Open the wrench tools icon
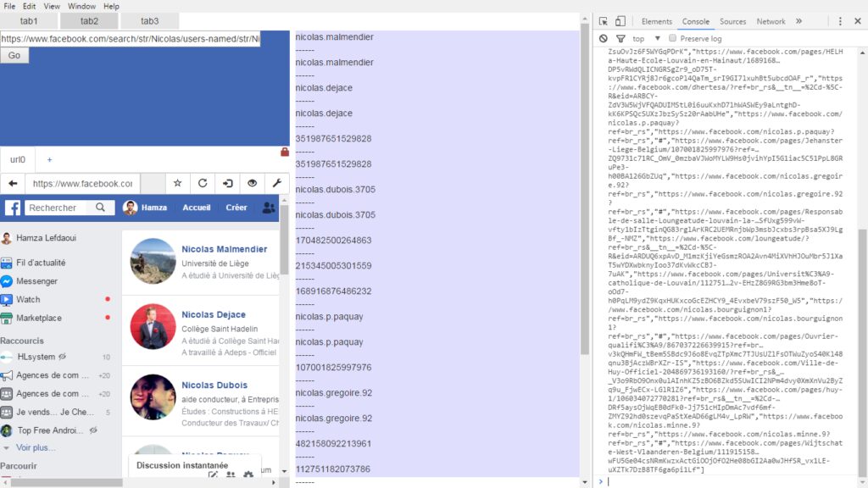This screenshot has width=868, height=488. pyautogui.click(x=277, y=183)
